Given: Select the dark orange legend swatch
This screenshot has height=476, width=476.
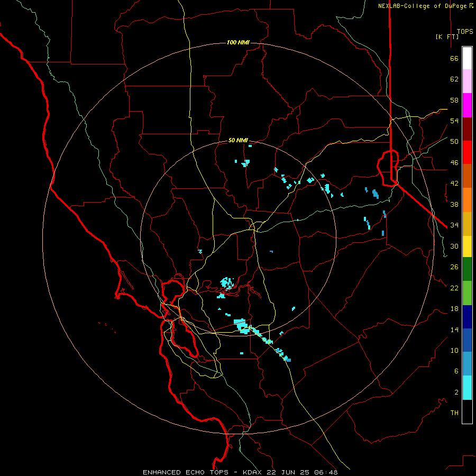Looking at the screenshot, I should point(467,176).
